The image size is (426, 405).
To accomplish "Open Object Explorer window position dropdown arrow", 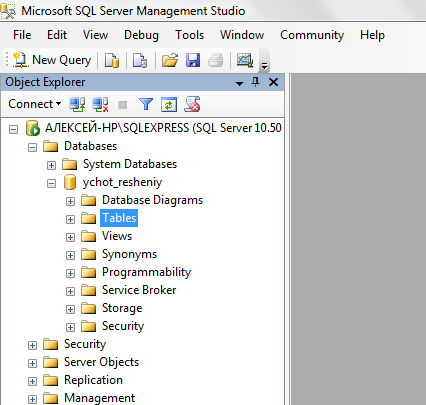I will [x=239, y=83].
